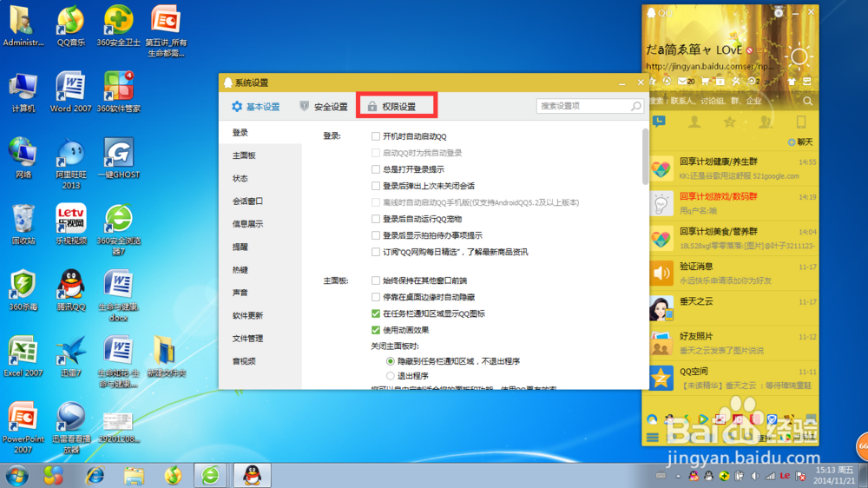Image resolution: width=868 pixels, height=488 pixels.
Task: Check 登录后弹出上次未关闭会话 option
Action: [376, 186]
